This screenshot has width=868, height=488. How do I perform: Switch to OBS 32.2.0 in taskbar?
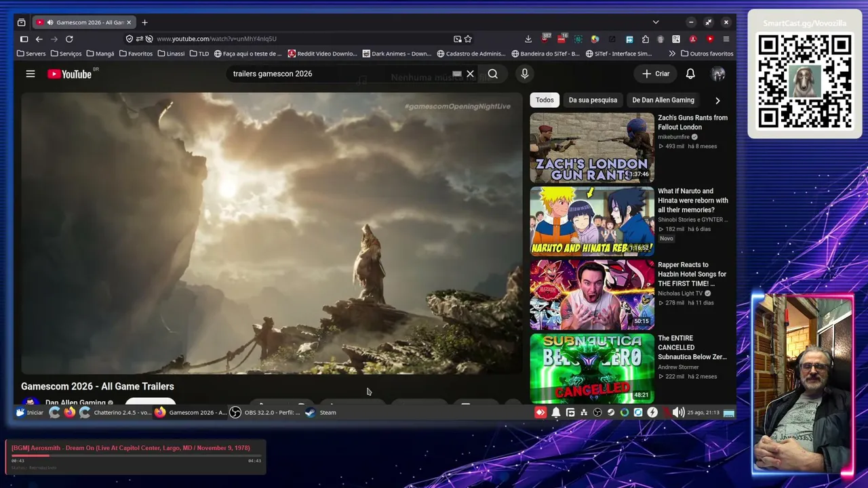pyautogui.click(x=265, y=412)
